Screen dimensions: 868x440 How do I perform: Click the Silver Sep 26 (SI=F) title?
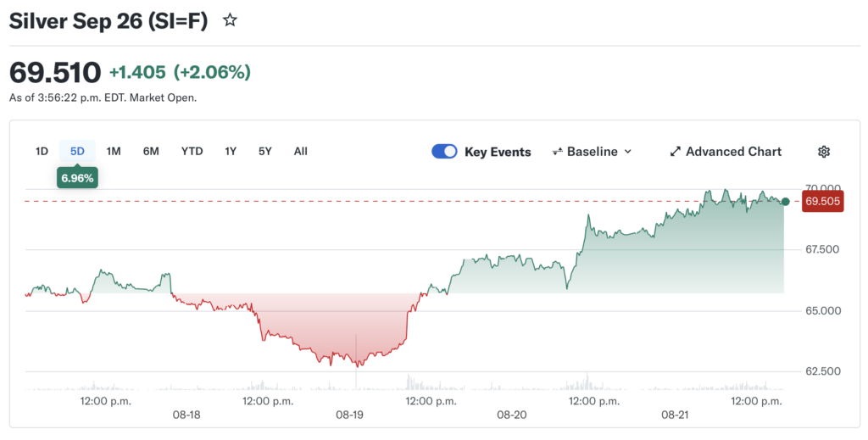coord(108,21)
